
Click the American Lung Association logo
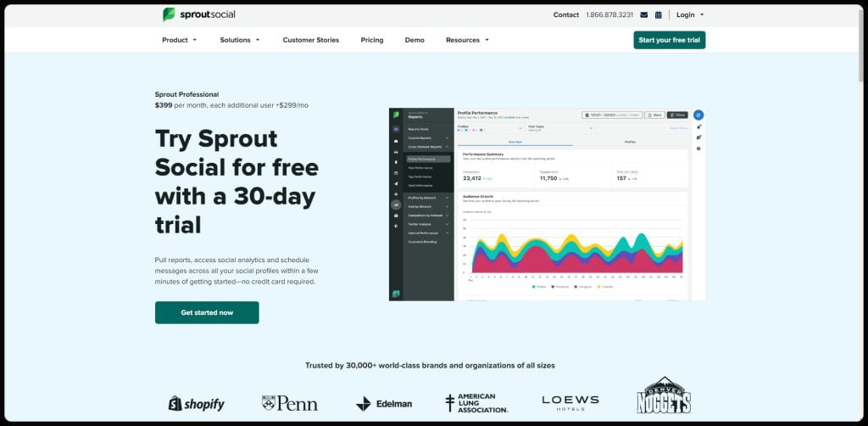tap(476, 403)
